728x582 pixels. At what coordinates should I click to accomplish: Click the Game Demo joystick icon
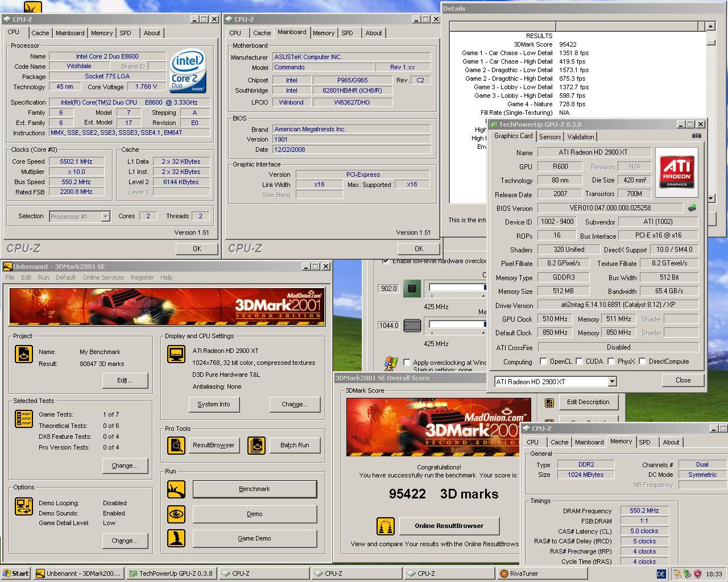click(x=176, y=538)
